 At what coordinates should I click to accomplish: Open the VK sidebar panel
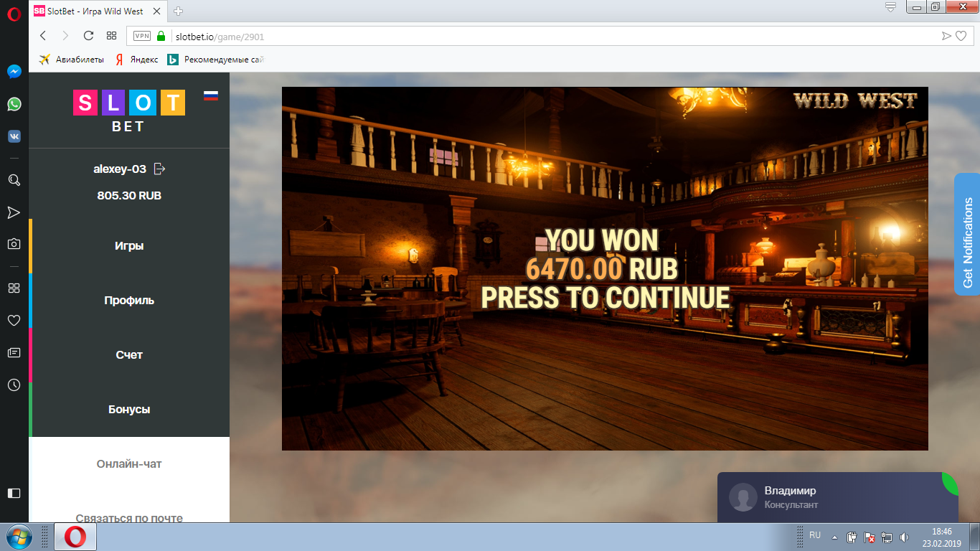(14, 136)
